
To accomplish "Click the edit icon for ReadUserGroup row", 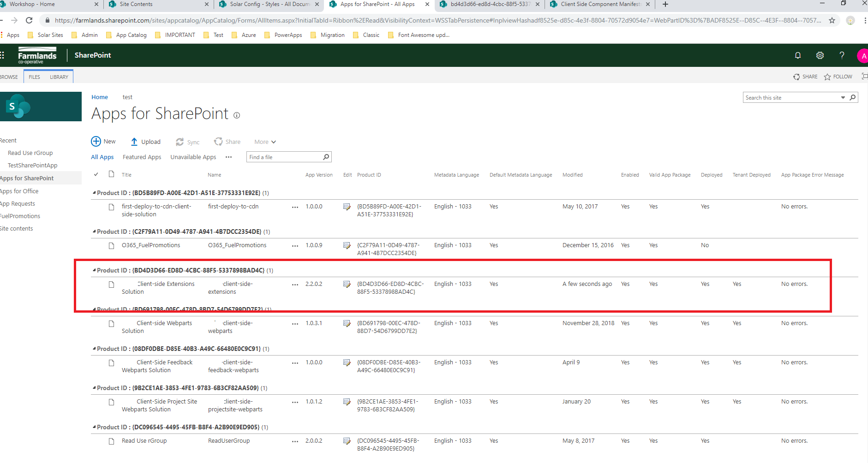I will coord(347,441).
